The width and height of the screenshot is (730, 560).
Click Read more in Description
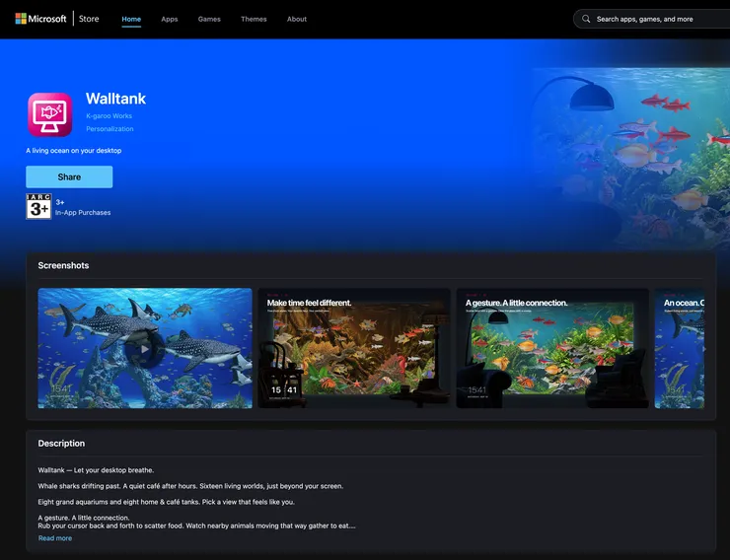pyautogui.click(x=55, y=538)
